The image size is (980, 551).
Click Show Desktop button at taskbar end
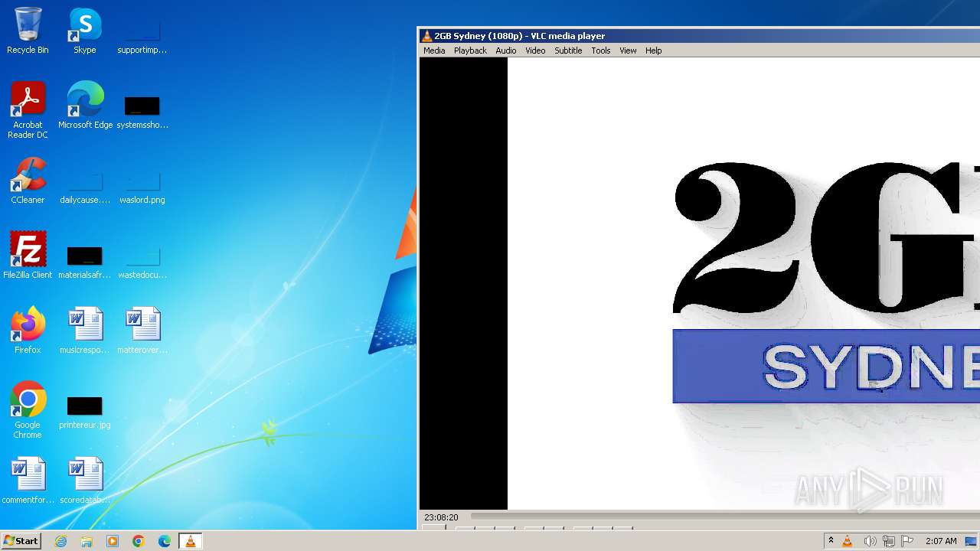click(972, 541)
